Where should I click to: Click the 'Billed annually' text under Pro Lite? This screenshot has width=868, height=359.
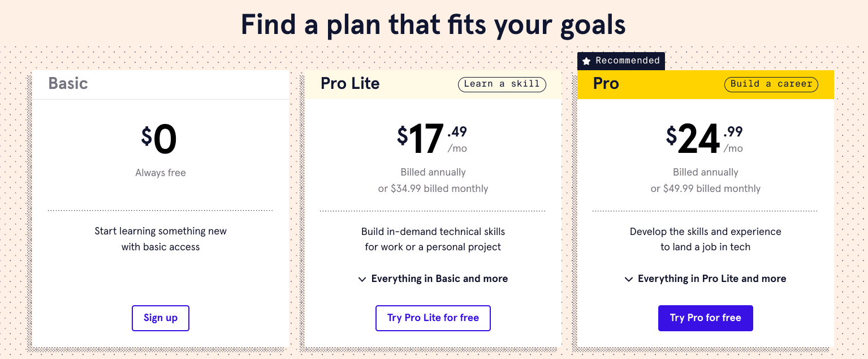pyautogui.click(x=433, y=172)
